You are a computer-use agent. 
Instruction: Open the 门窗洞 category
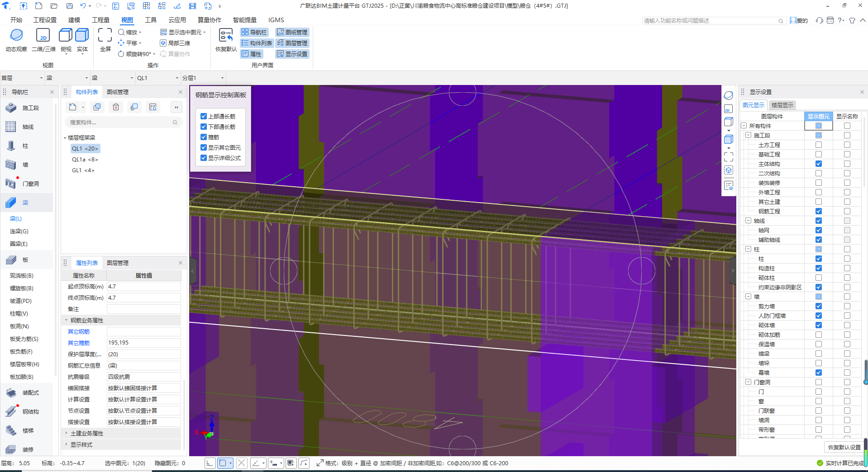click(27, 184)
